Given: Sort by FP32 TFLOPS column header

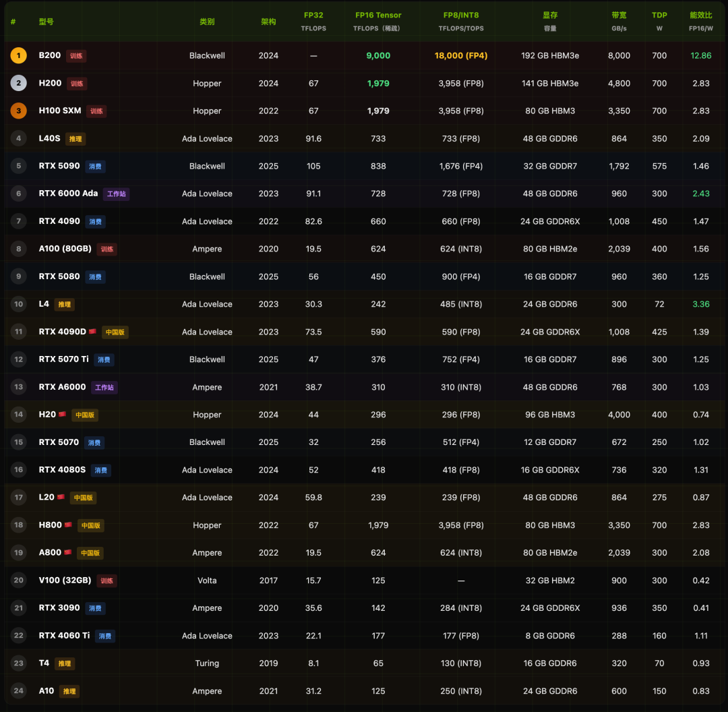Looking at the screenshot, I should click(x=313, y=22).
